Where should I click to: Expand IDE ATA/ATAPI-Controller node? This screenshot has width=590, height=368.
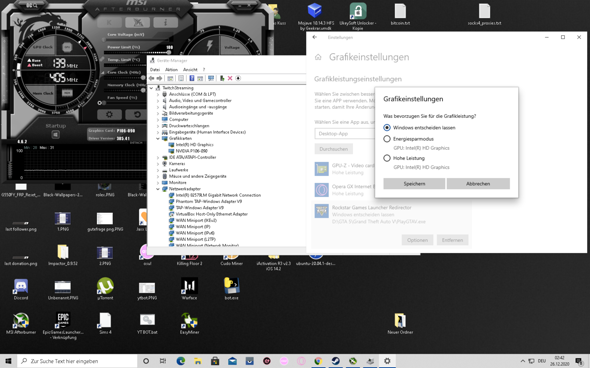pos(158,158)
